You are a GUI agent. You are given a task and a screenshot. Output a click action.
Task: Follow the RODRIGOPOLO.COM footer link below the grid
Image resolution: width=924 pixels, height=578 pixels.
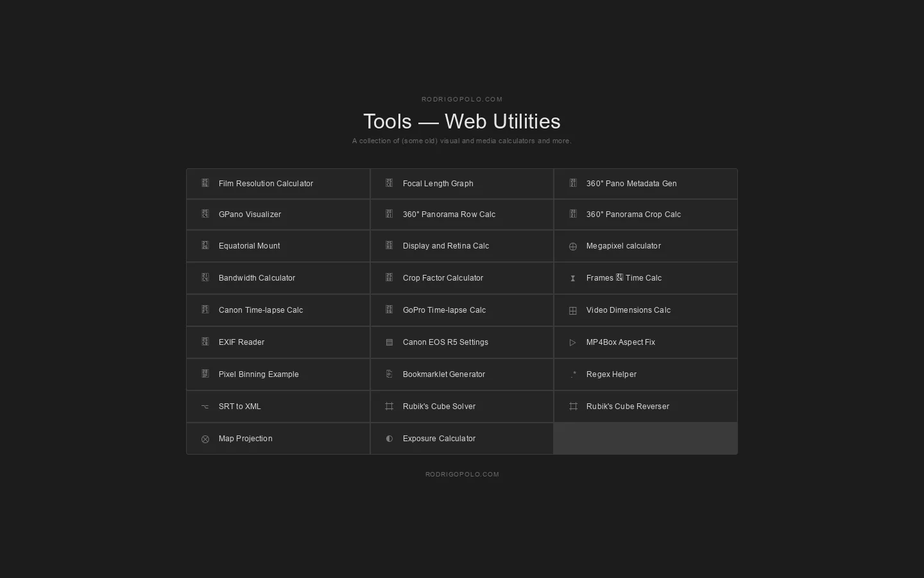point(462,475)
